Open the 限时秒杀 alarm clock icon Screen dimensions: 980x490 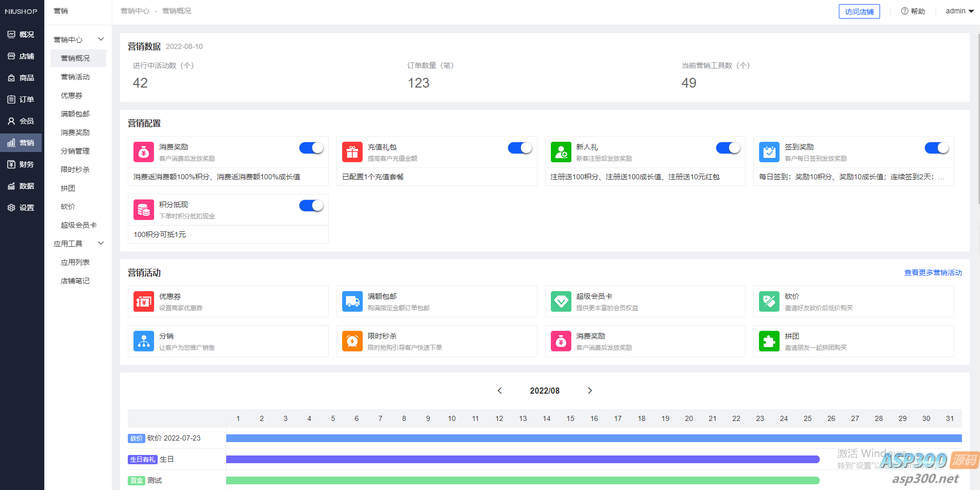pyautogui.click(x=352, y=341)
